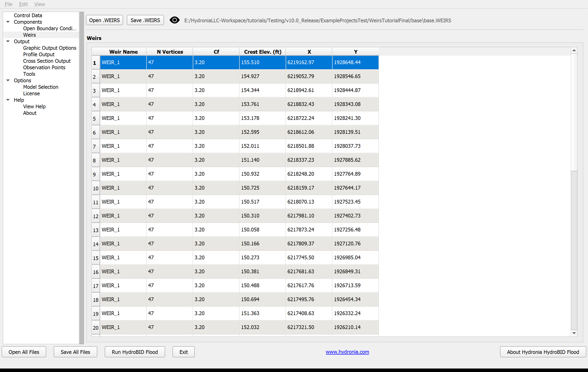The height and width of the screenshot is (372, 588).
Task: Click Save All Files button
Action: pos(75,352)
